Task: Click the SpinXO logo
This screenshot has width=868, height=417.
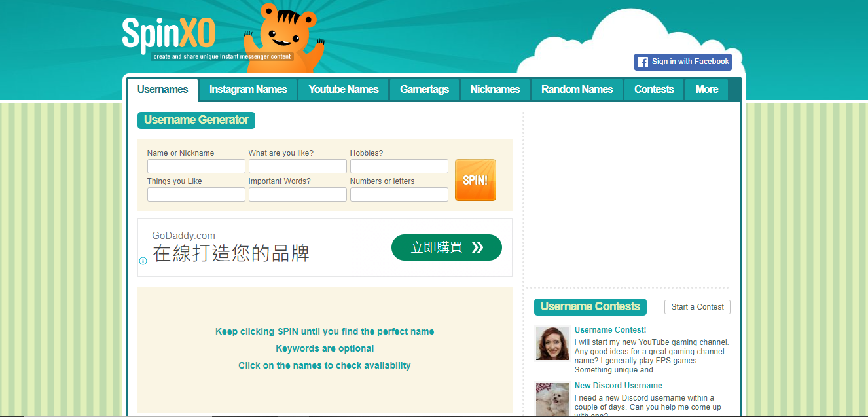Action: [x=168, y=35]
